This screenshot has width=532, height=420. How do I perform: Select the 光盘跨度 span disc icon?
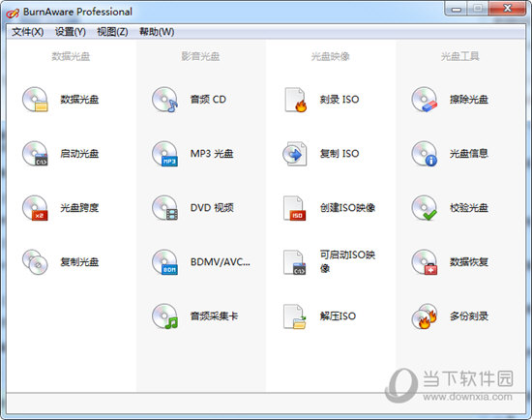click(35, 208)
